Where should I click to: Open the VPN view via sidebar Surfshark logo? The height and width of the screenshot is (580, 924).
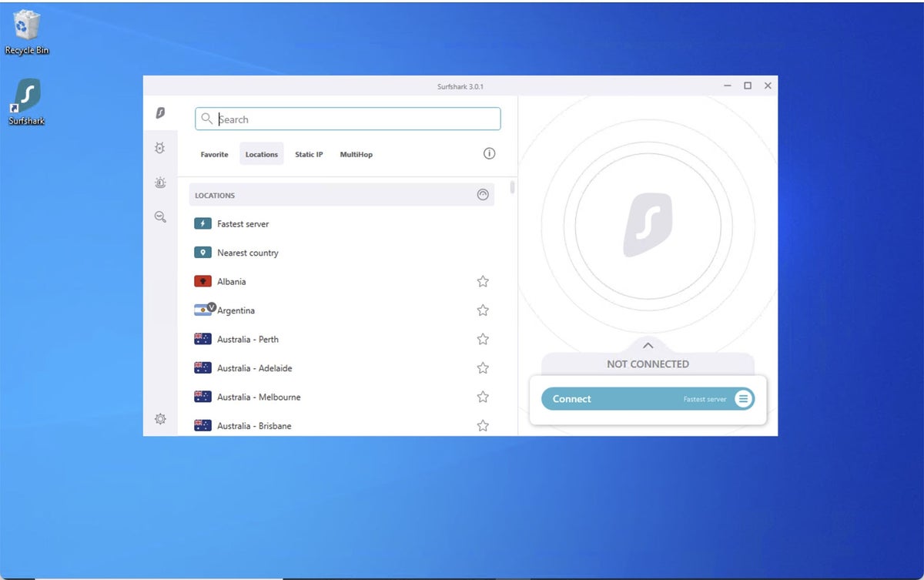click(x=160, y=113)
